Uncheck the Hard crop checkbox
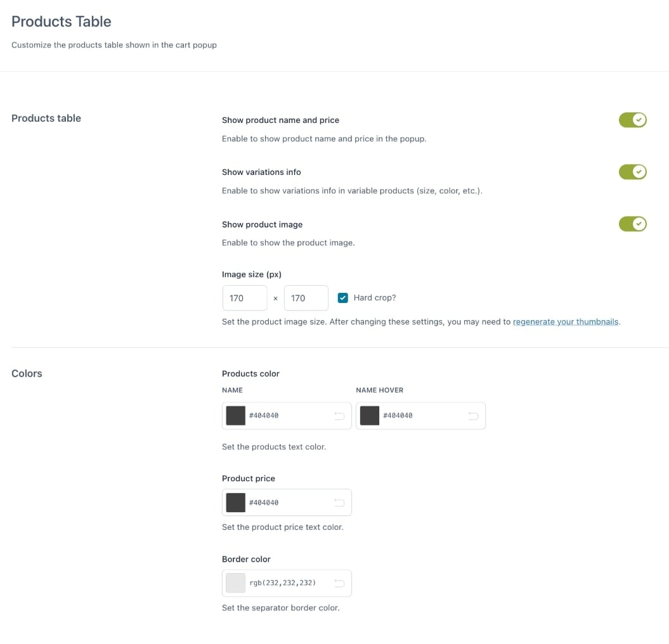 pos(343,298)
